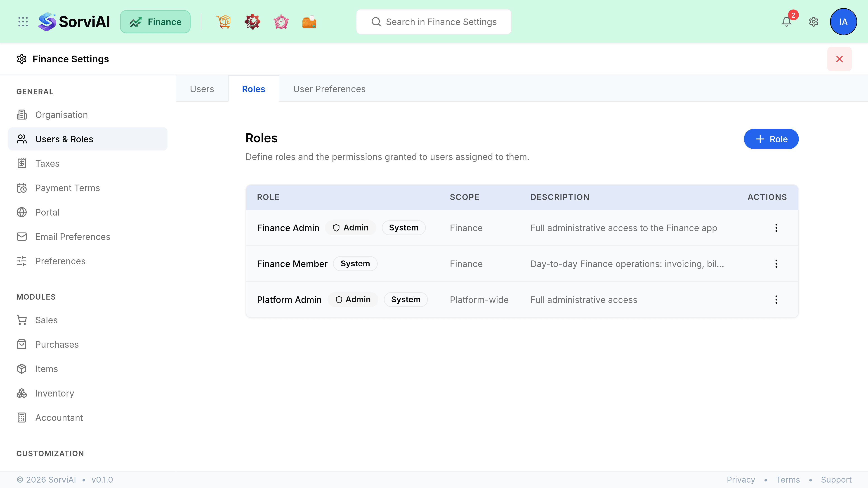Screen dimensions: 868x488
Task: Open the shopping cart box app icon
Action: tap(223, 22)
